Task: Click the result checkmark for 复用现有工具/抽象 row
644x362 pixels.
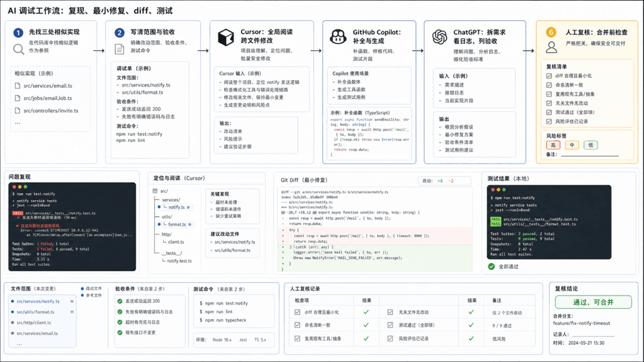Action: pos(366,338)
